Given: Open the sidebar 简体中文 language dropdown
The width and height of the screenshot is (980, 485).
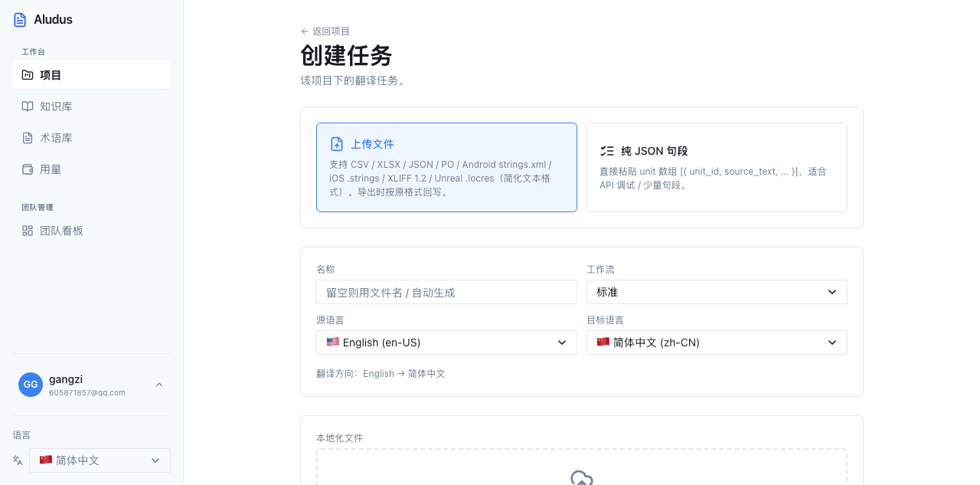Looking at the screenshot, I should tap(100, 460).
